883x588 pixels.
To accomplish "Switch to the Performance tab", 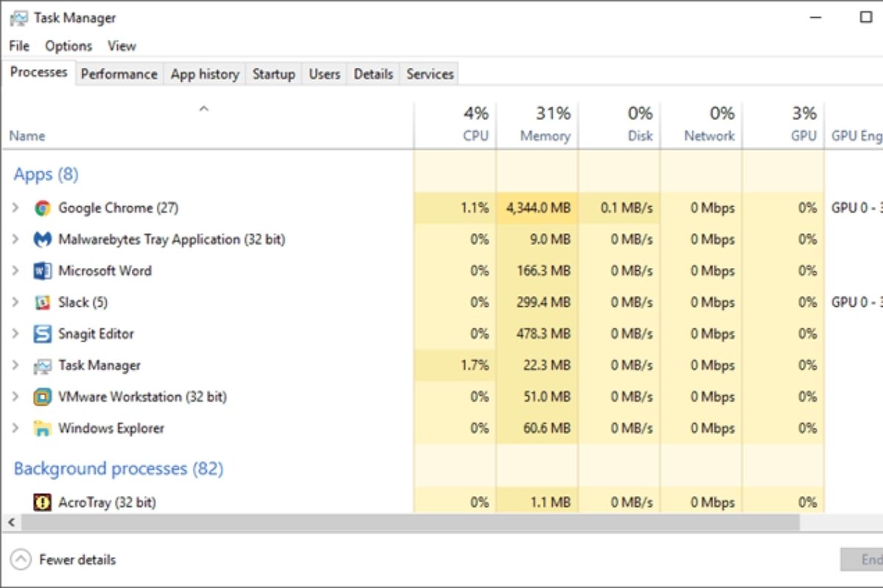I will pos(118,73).
